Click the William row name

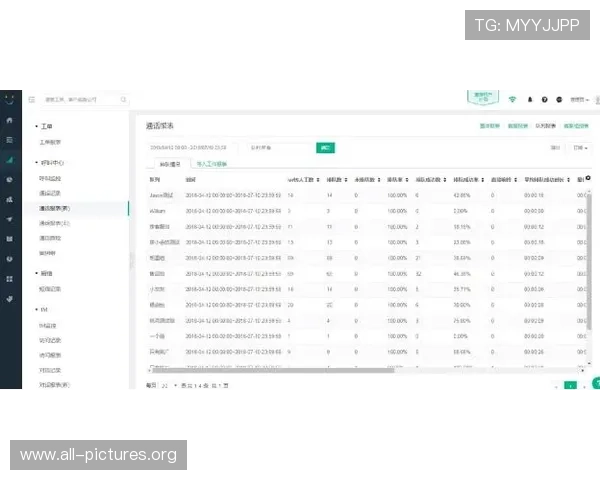pos(157,211)
